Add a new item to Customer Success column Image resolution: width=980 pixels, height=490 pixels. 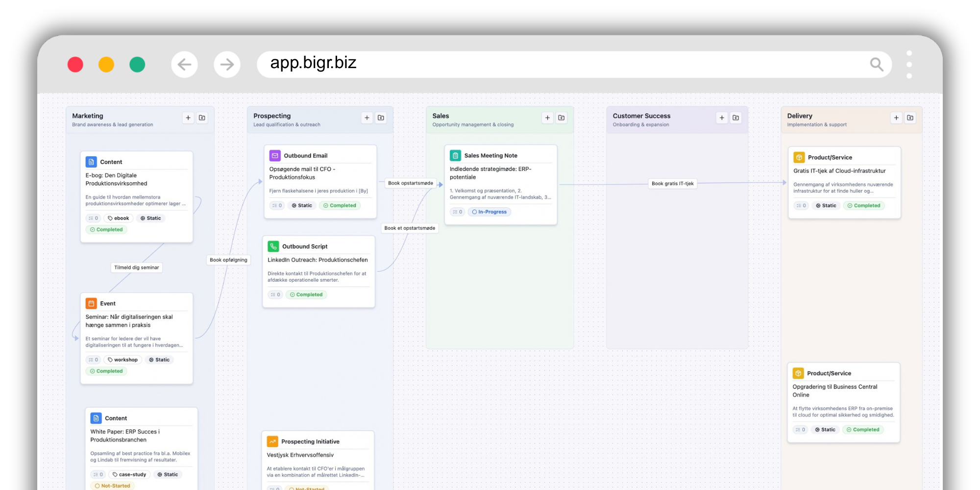click(722, 118)
